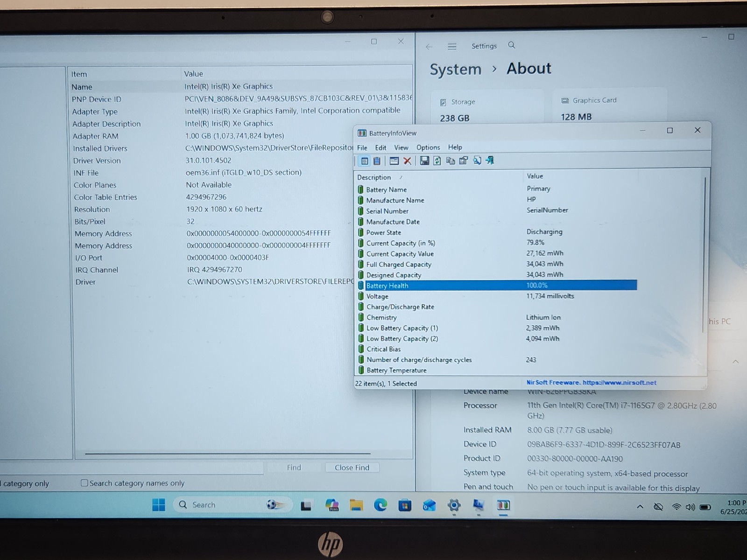The image size is (747, 560).
Task: Click the Exit toolbar icon in BatteryInfoView
Action: pyautogui.click(x=490, y=161)
